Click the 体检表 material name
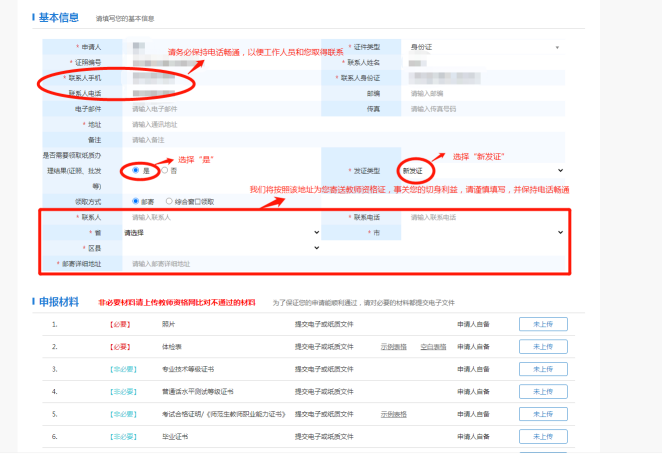 [172, 347]
